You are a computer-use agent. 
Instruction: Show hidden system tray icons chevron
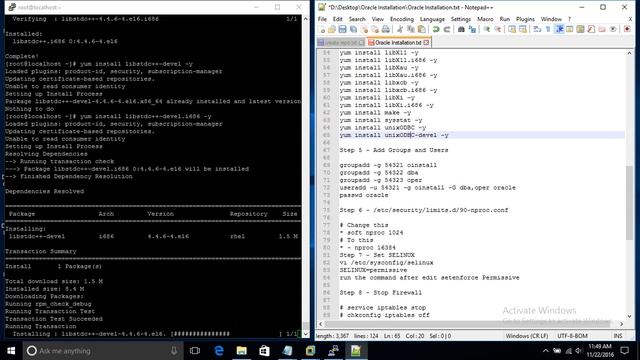546,351
